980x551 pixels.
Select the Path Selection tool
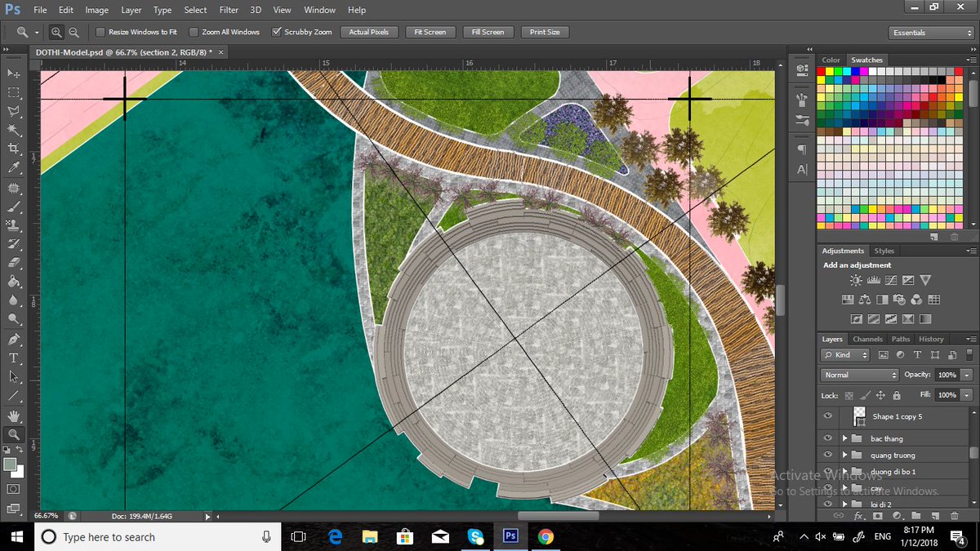[x=14, y=376]
